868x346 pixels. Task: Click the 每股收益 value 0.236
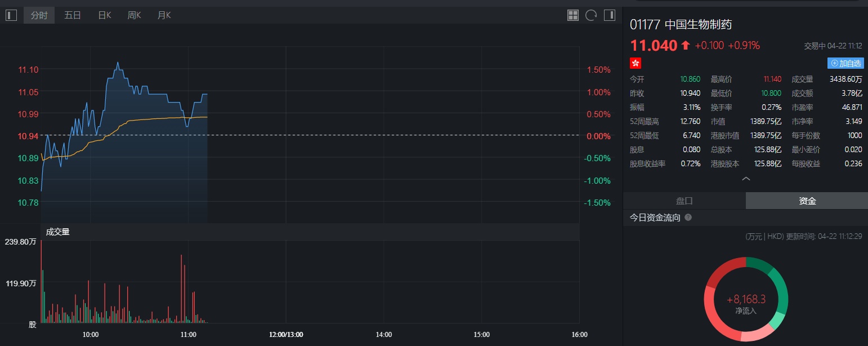(x=854, y=164)
